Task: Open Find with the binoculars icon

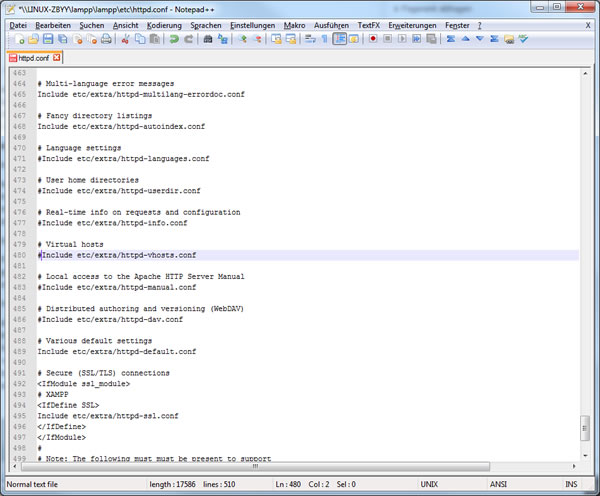Action: (208, 40)
